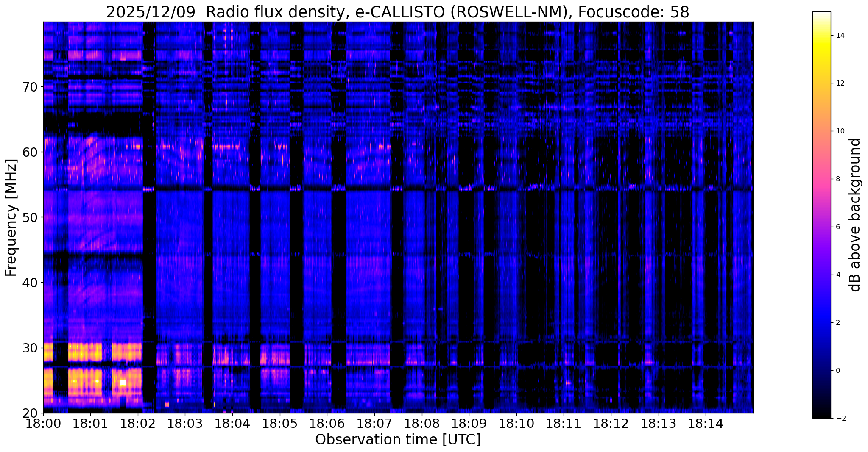Click the 70 MHz frequency tick label

[x=31, y=87]
